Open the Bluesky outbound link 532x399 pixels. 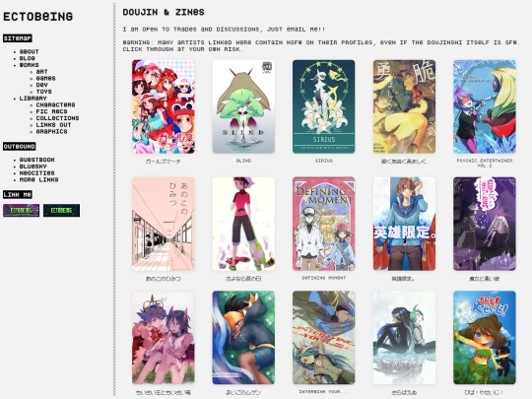pos(33,166)
